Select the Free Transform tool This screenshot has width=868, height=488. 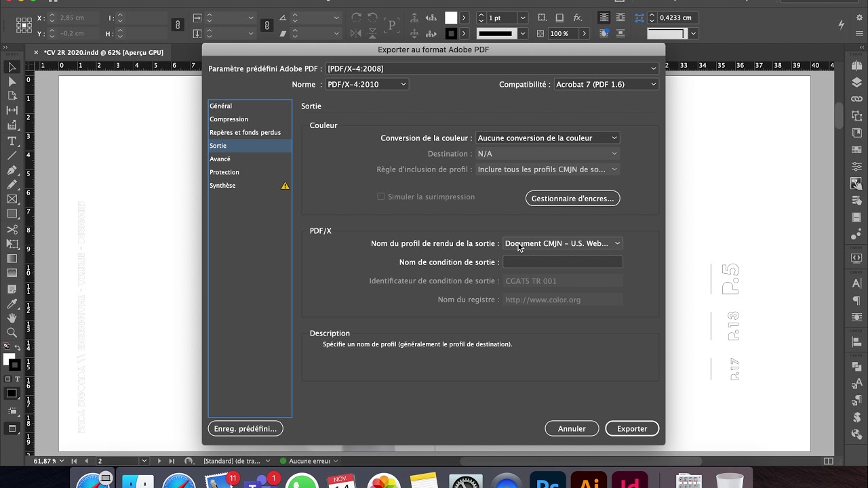pos(12,244)
